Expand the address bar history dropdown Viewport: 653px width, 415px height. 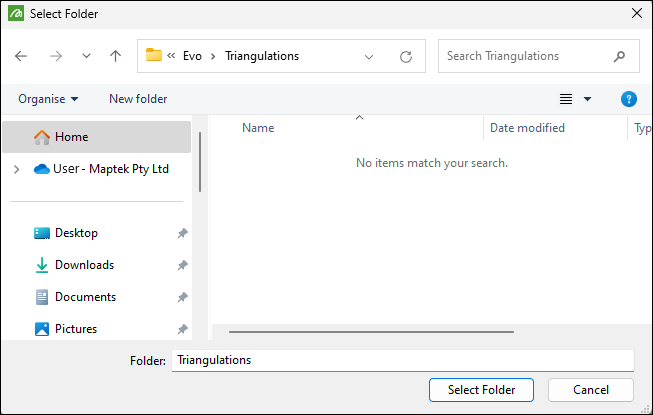pyautogui.click(x=369, y=56)
